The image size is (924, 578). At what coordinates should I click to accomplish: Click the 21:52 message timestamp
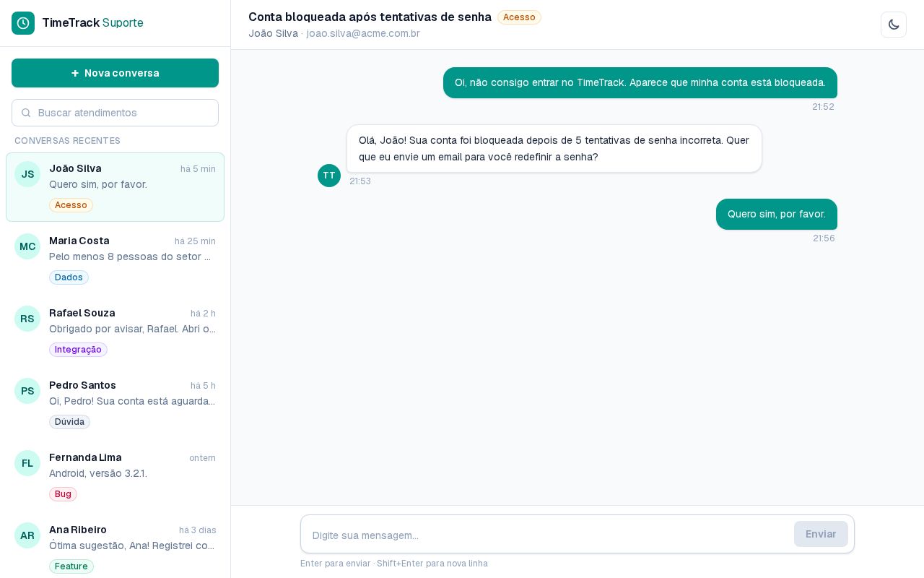823,107
